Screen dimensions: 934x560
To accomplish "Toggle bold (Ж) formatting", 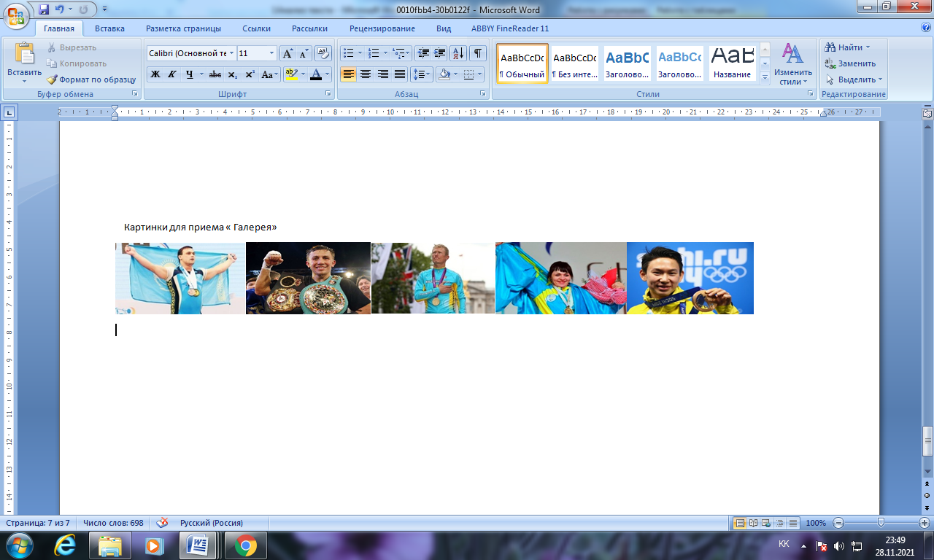I will point(155,74).
